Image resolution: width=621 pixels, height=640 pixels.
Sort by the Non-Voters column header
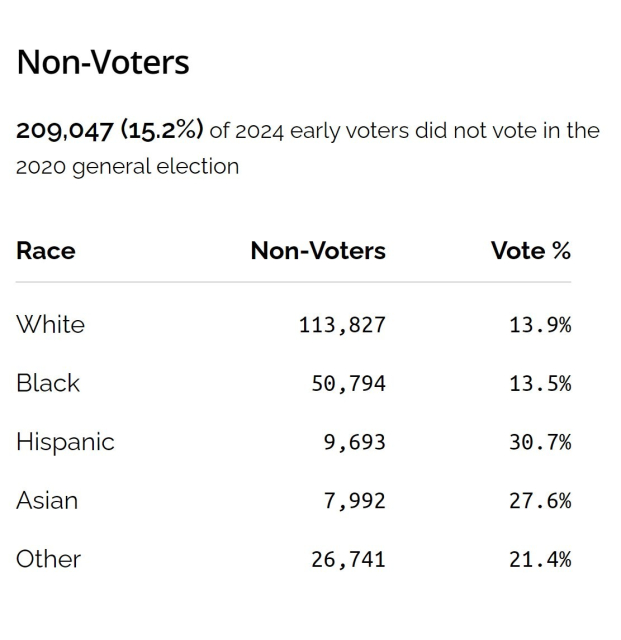[x=317, y=250]
